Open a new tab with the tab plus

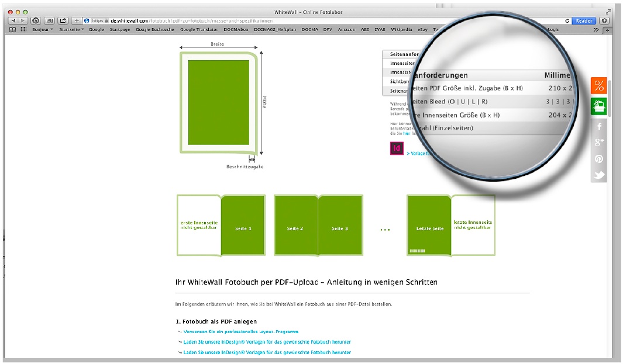(x=607, y=30)
